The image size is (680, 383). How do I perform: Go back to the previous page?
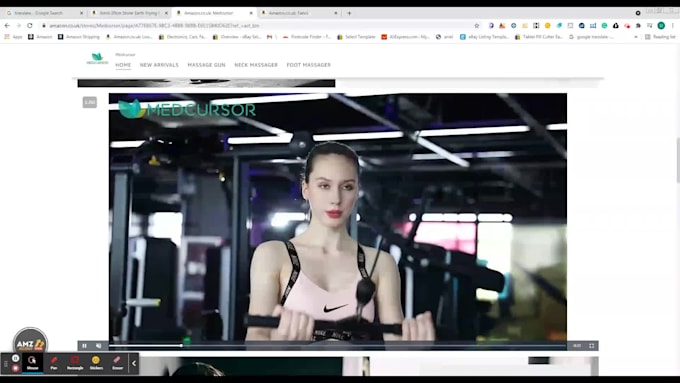7,26
